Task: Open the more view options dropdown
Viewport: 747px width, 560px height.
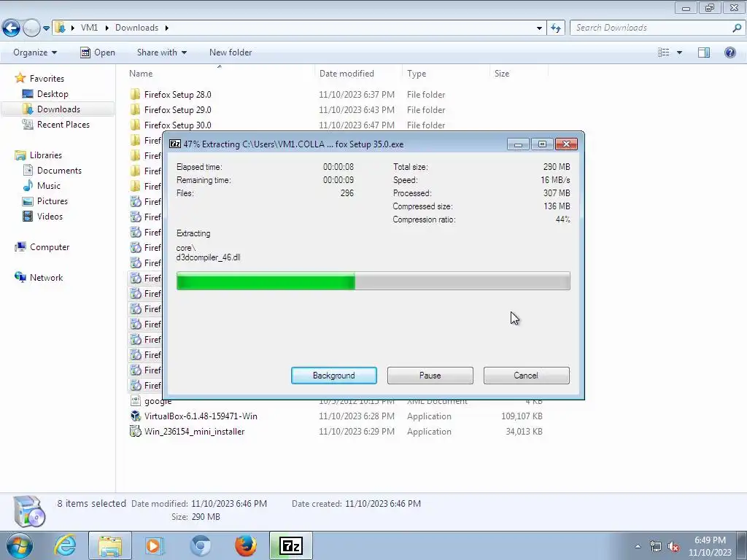Action: tap(679, 52)
